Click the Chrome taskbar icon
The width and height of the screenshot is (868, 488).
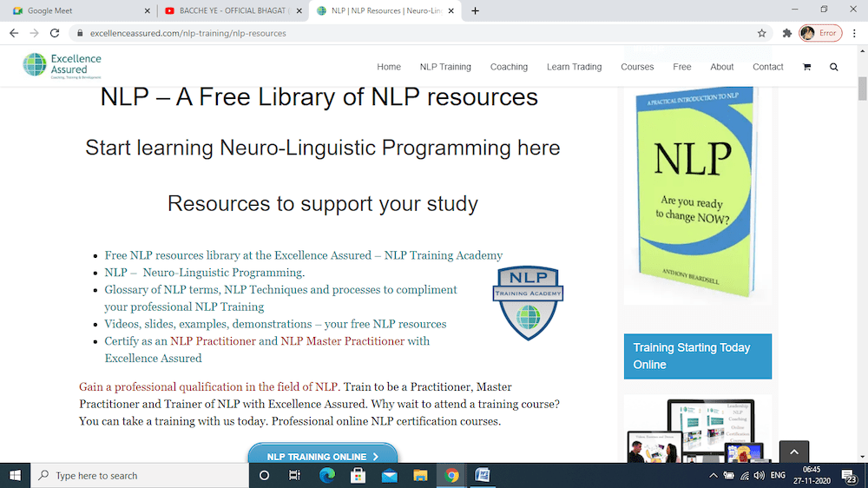point(451,475)
